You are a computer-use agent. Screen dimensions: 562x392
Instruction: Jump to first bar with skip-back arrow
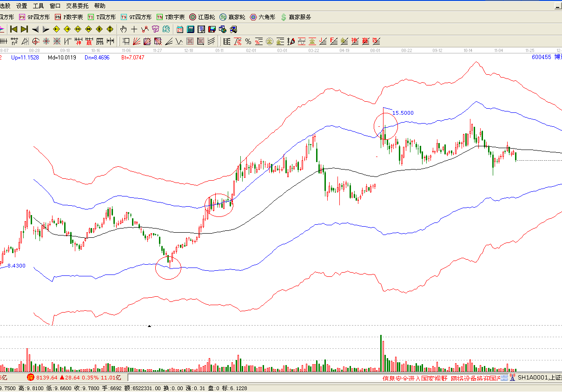[13, 29]
